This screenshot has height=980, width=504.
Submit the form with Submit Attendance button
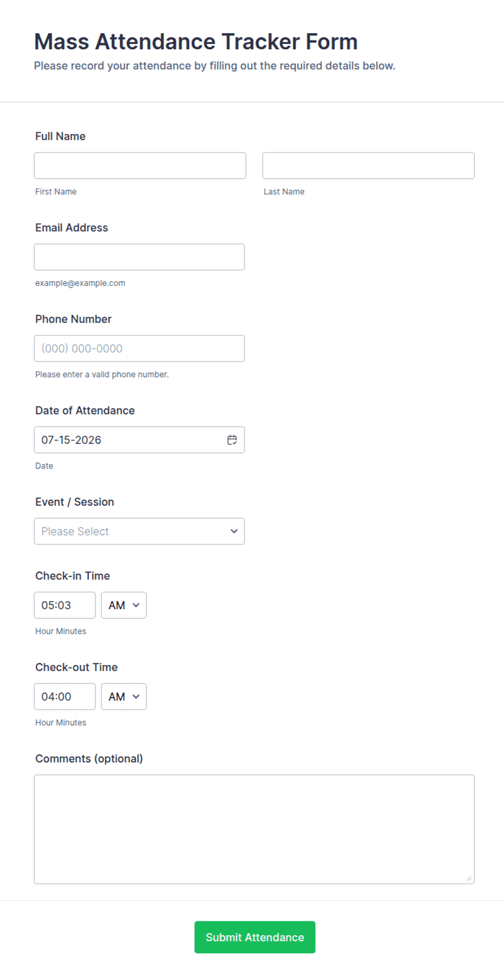[x=255, y=937]
